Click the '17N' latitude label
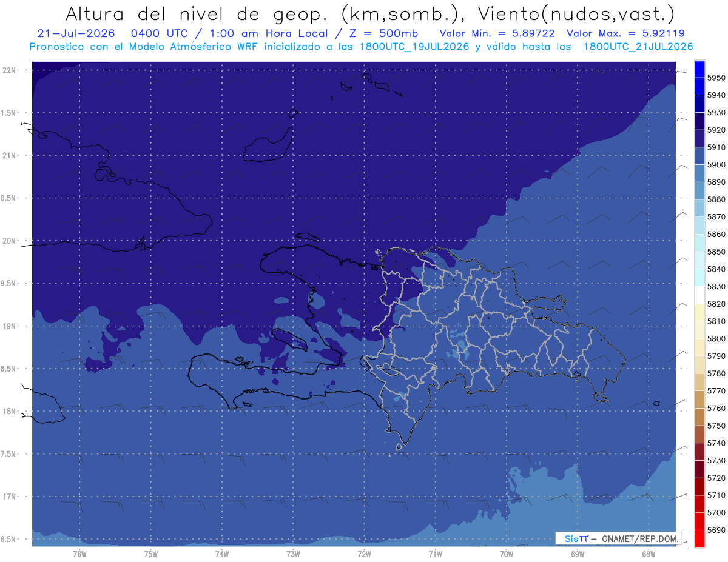 [x=10, y=497]
